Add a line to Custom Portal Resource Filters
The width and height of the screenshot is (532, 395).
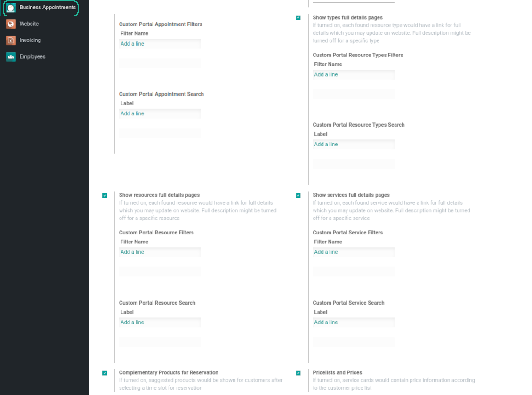pyautogui.click(x=132, y=252)
